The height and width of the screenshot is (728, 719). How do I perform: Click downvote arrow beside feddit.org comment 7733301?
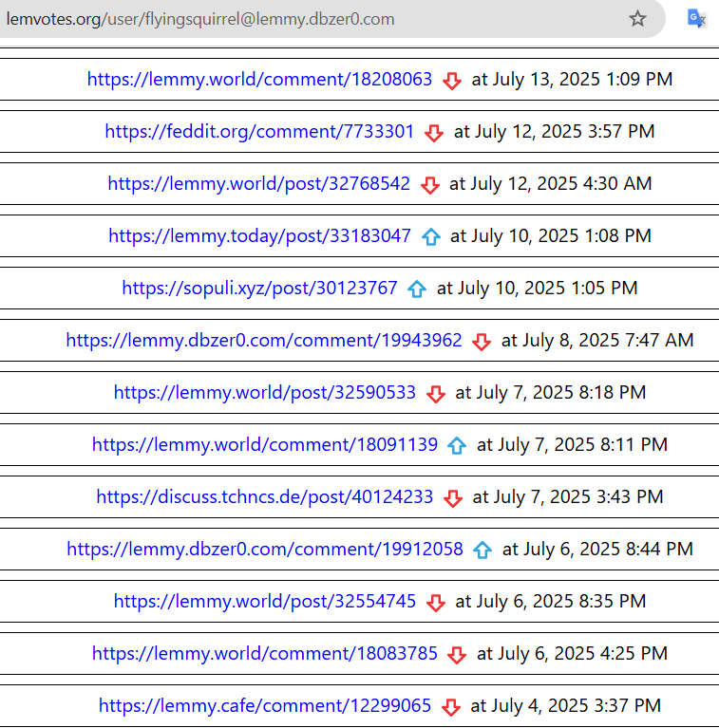pos(434,133)
